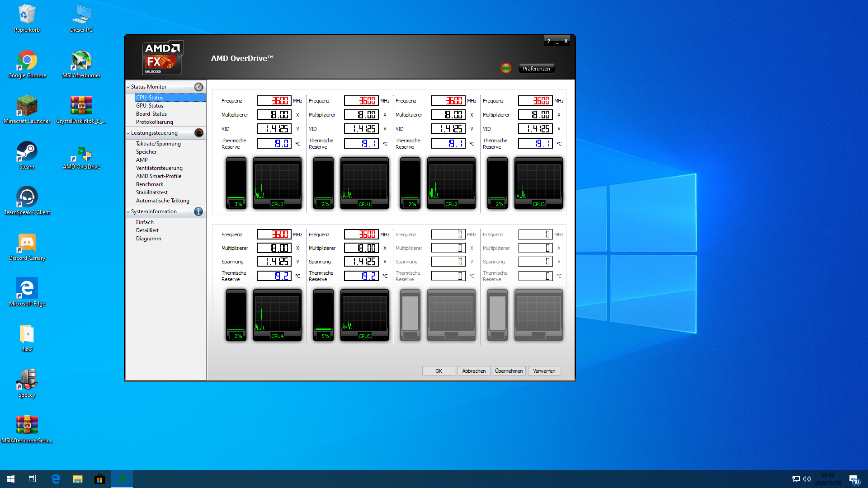This screenshot has width=868, height=488.
Task: Click the Präferenzen button
Action: pyautogui.click(x=536, y=69)
